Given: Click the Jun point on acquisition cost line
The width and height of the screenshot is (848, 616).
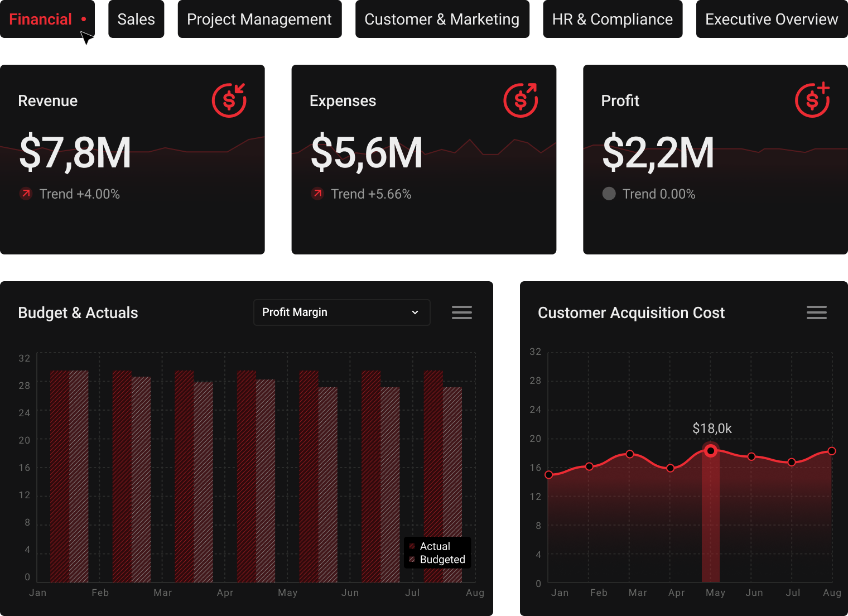Looking at the screenshot, I should pyautogui.click(x=751, y=456).
